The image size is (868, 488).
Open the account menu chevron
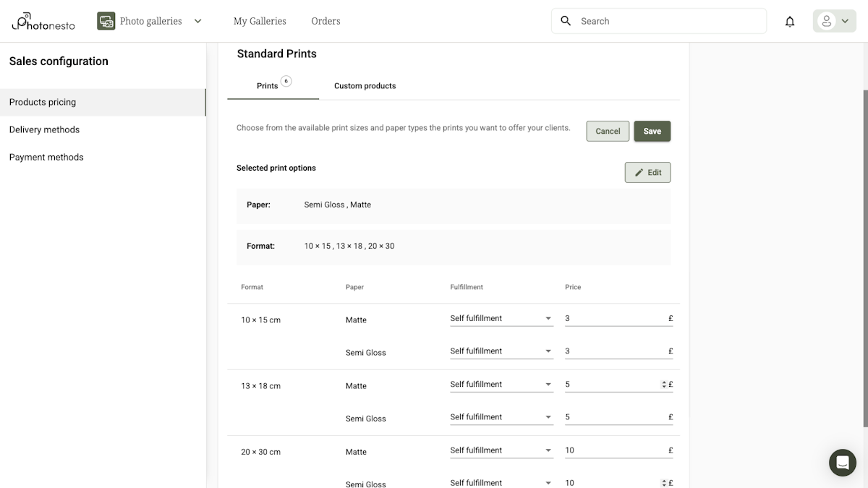point(843,21)
